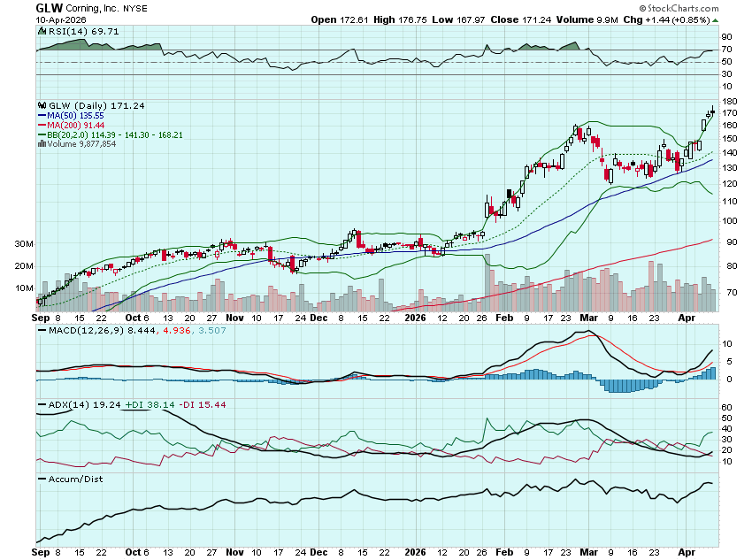This screenshot has width=752, height=560.
Task: Click the +DI 38.14 label
Action: (x=150, y=405)
